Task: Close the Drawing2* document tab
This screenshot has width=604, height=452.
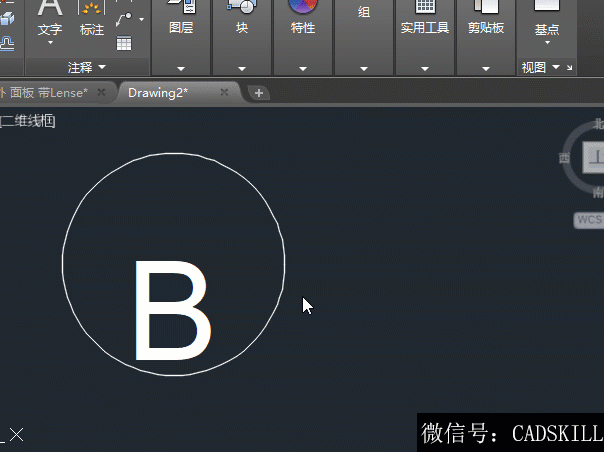Action: 224,92
